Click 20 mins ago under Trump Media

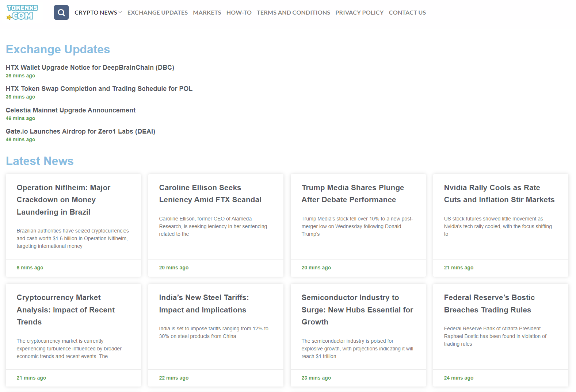[x=316, y=268]
